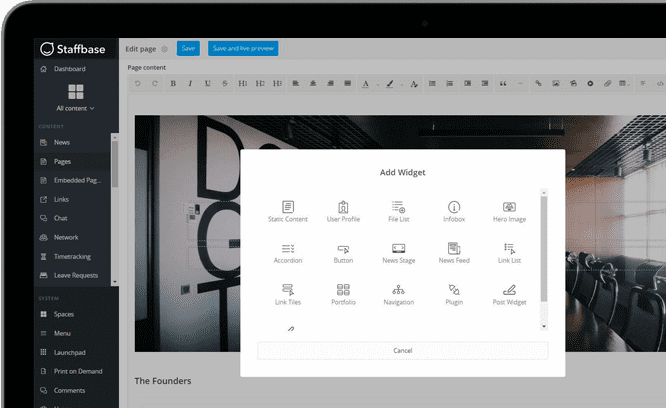Add the Post Widget widget
Viewport: 666px width, 408px height.
coord(509,295)
